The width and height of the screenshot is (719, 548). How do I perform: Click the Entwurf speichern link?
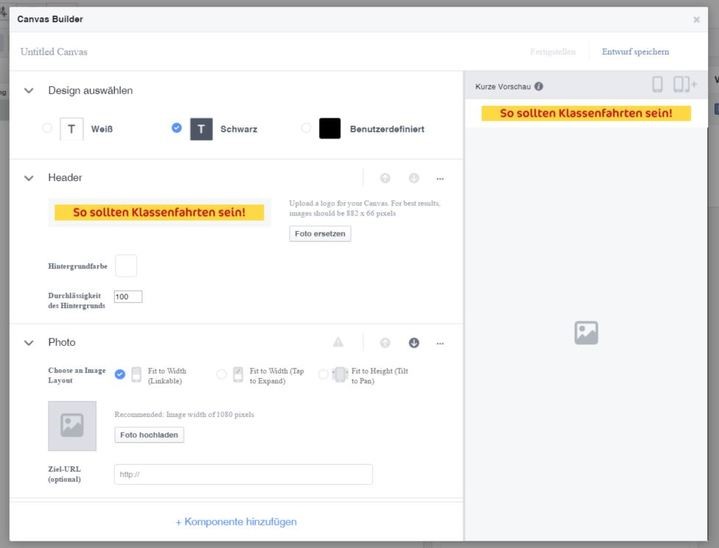click(x=635, y=52)
